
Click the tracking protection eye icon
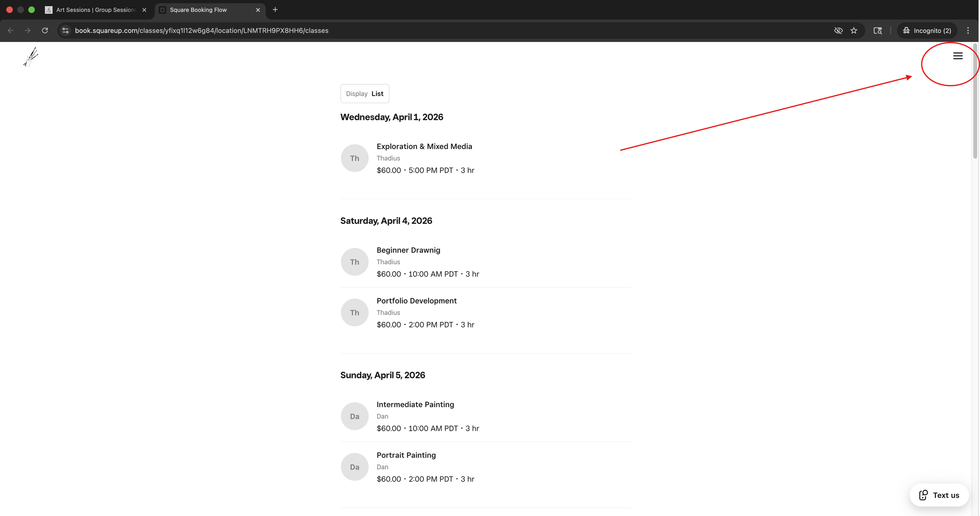click(x=838, y=31)
